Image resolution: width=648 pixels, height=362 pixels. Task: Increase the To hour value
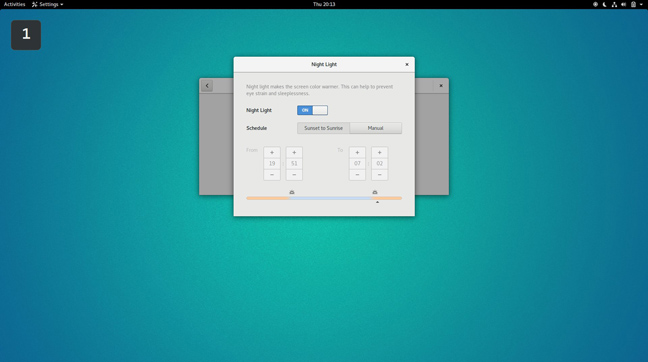tap(357, 152)
